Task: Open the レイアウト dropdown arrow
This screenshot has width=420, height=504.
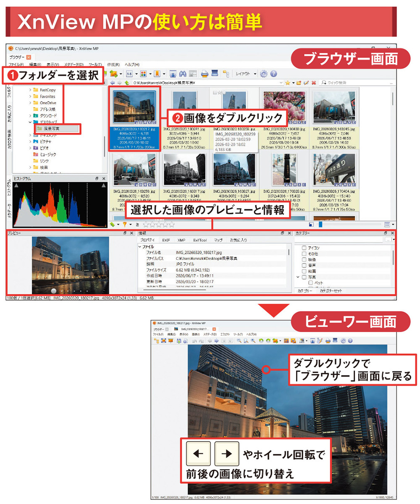Action: 255,74
